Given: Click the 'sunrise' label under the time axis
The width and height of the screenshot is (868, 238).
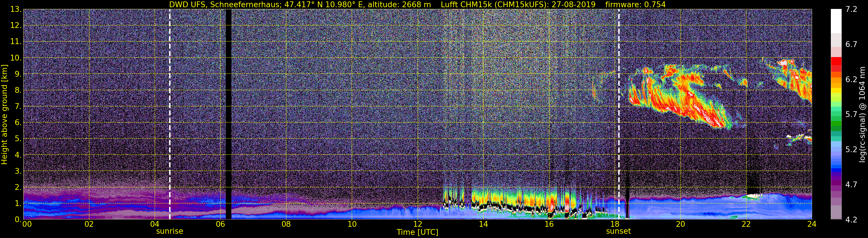Looking at the screenshot, I should pyautogui.click(x=169, y=231).
